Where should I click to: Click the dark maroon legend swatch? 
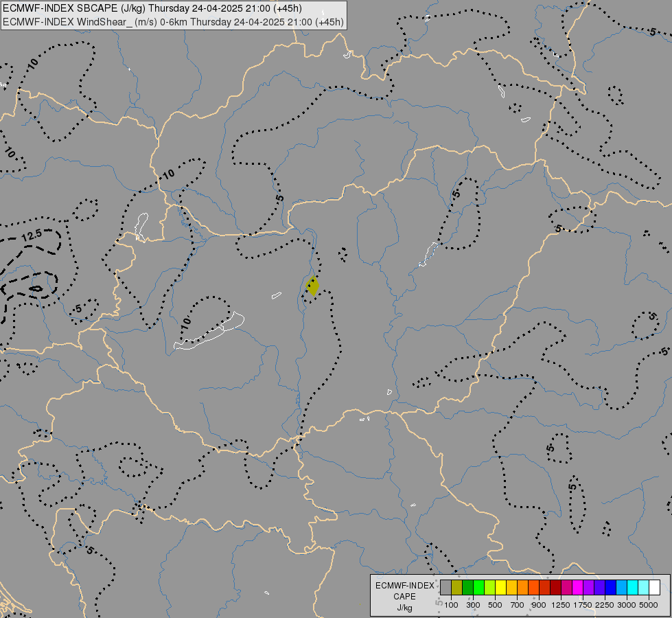point(555,588)
